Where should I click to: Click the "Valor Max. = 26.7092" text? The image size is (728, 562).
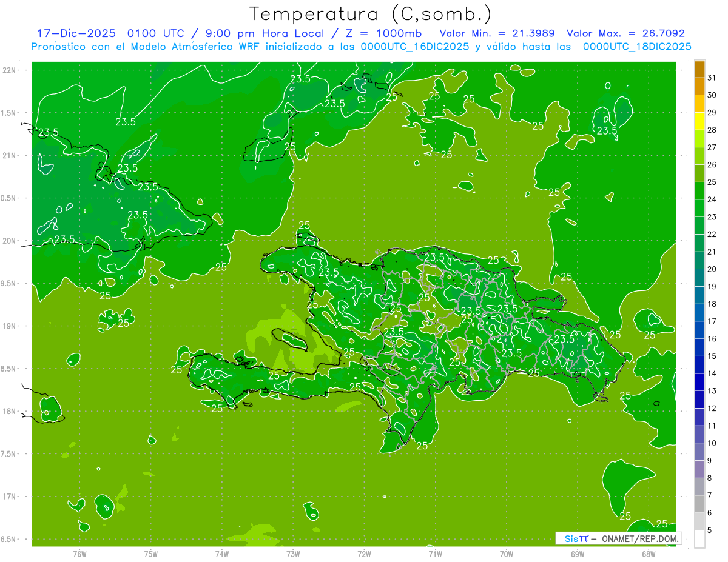pos(626,33)
